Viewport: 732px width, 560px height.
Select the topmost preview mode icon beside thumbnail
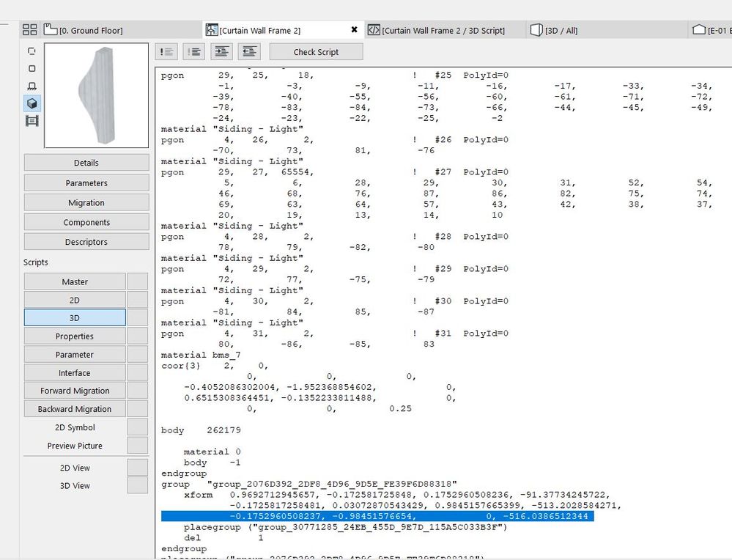pos(32,51)
